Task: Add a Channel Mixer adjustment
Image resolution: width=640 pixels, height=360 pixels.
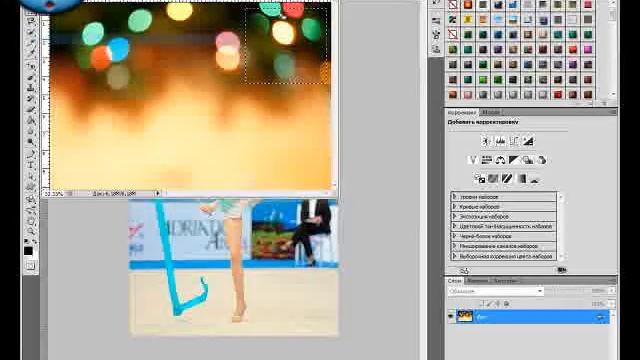Action: pos(542,160)
